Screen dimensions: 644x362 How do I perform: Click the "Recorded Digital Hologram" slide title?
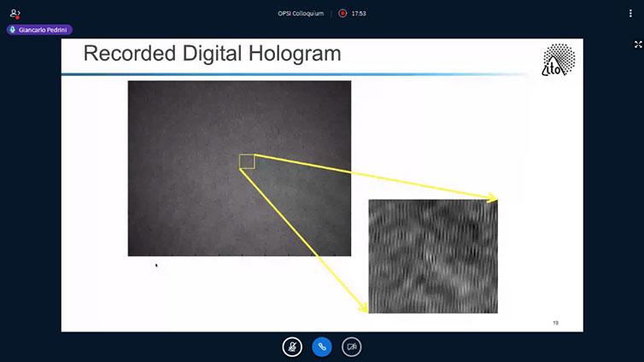point(212,55)
